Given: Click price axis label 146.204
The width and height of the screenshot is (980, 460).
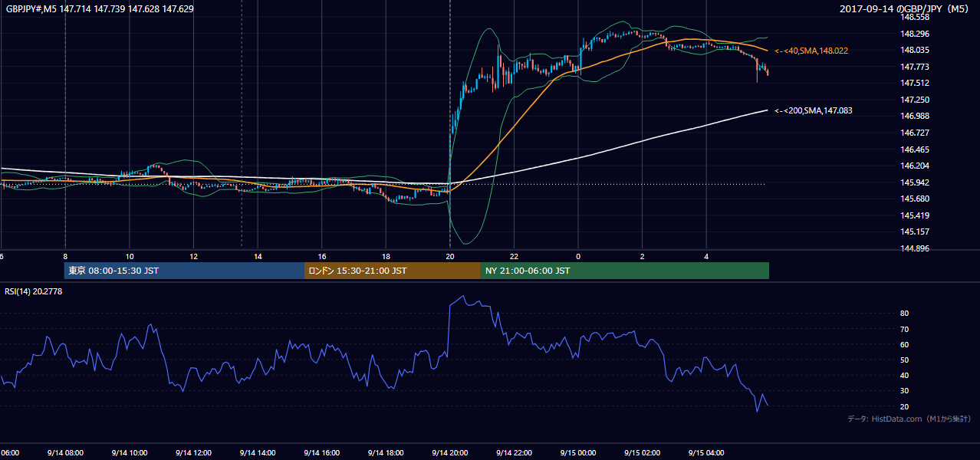Looking at the screenshot, I should coord(914,166).
